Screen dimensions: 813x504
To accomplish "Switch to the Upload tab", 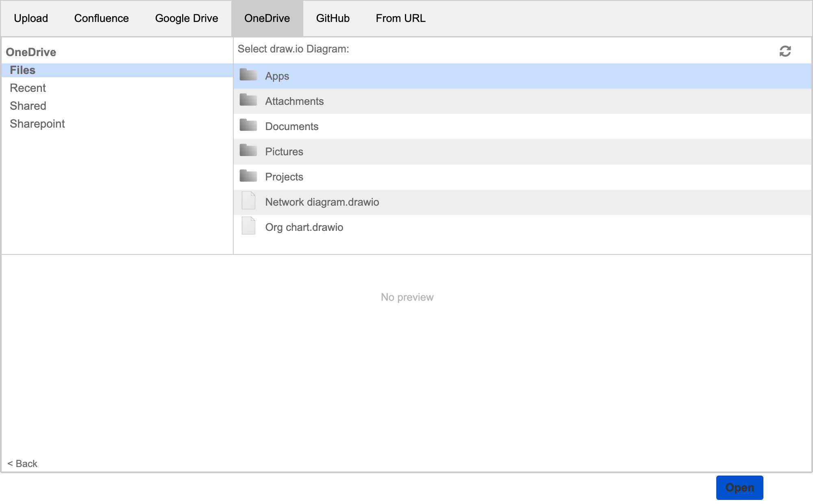I will pos(31,18).
